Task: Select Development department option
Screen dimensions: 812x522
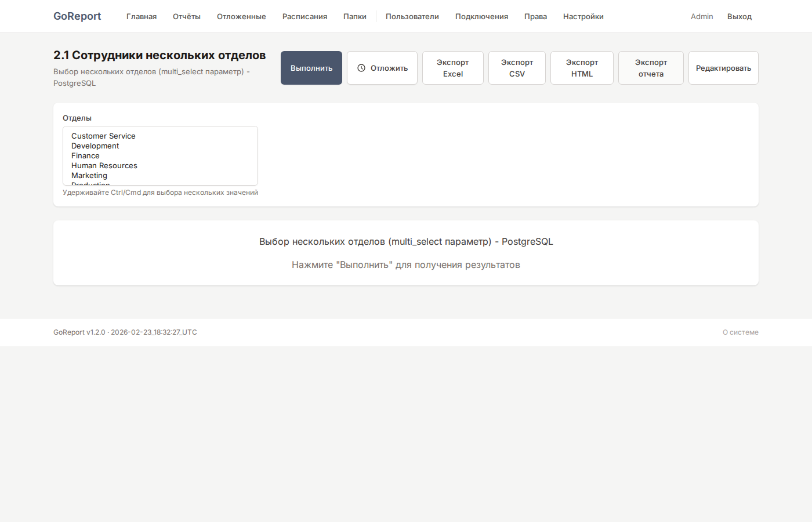Action: tap(95, 146)
